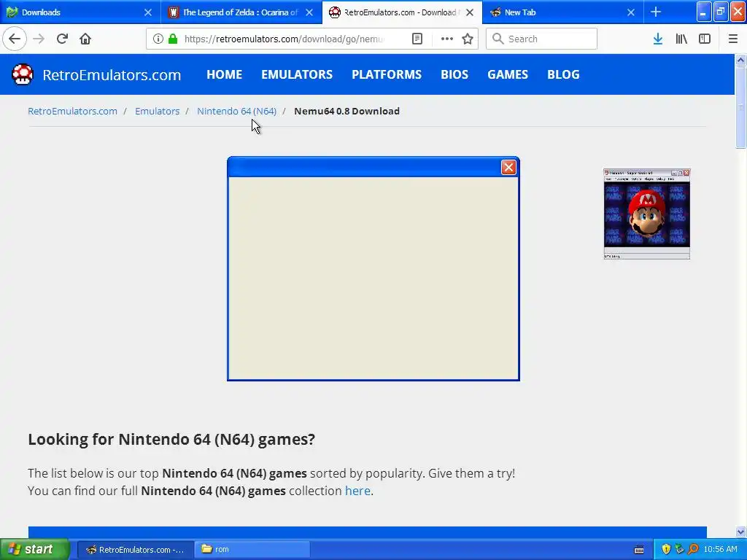Image resolution: width=747 pixels, height=560 pixels.
Task: Click the URL address field
Action: point(285,39)
